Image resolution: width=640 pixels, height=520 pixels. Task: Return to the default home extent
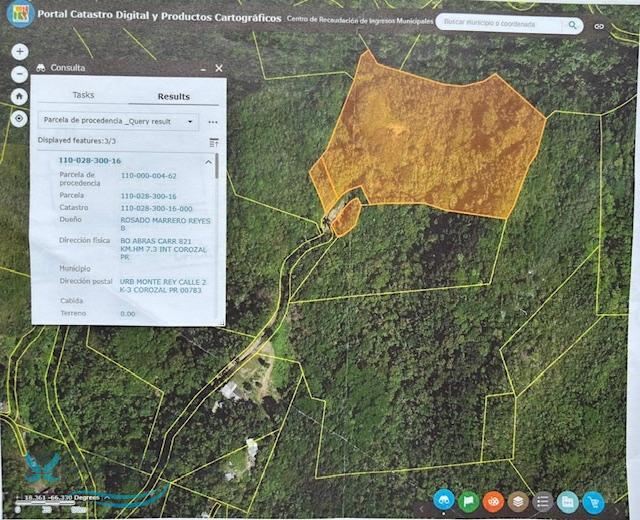pos(19,96)
